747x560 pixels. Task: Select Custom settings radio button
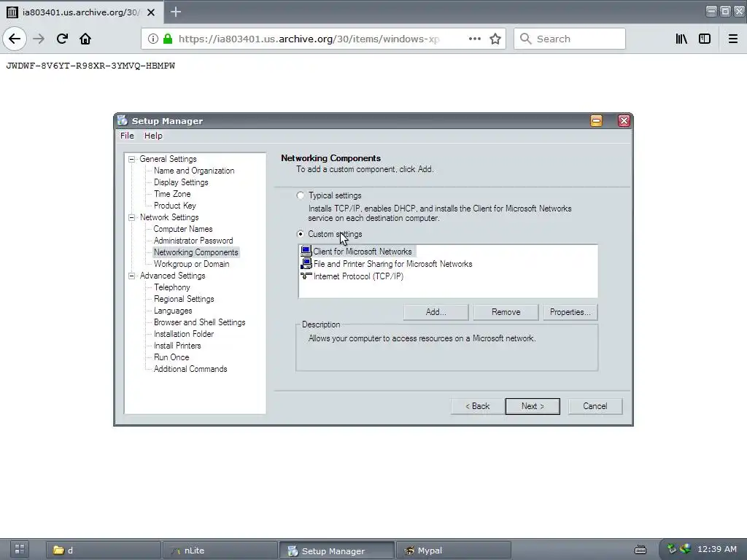click(300, 234)
